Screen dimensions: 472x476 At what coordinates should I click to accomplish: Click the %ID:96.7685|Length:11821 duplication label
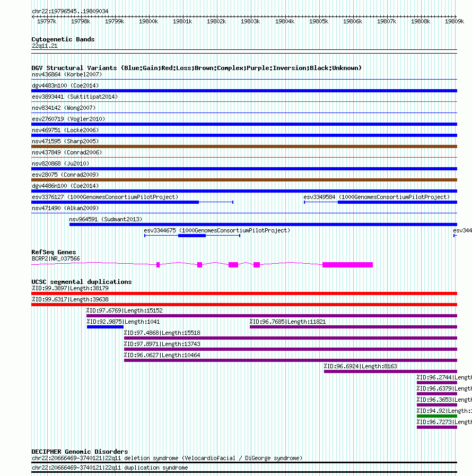tap(287, 322)
